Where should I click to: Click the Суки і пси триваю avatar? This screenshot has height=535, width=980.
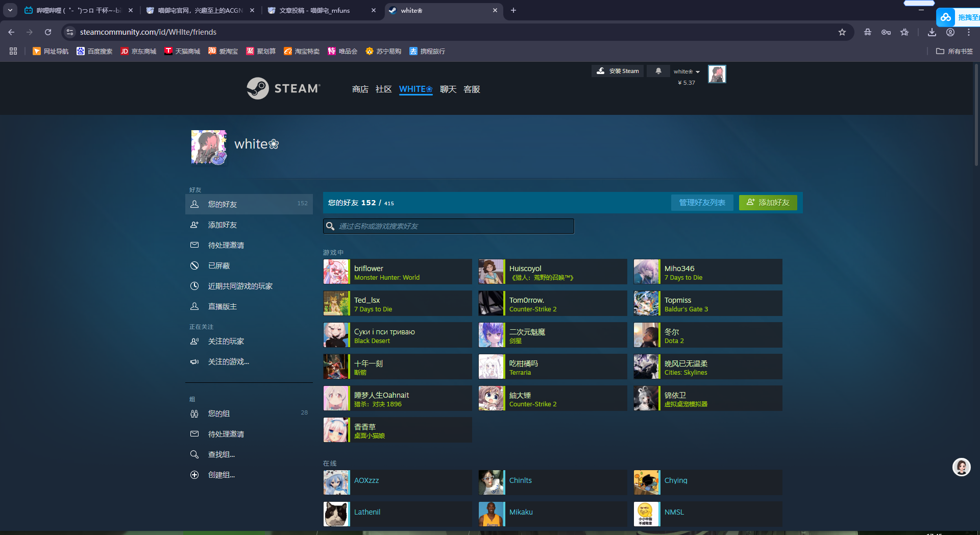tap(336, 335)
